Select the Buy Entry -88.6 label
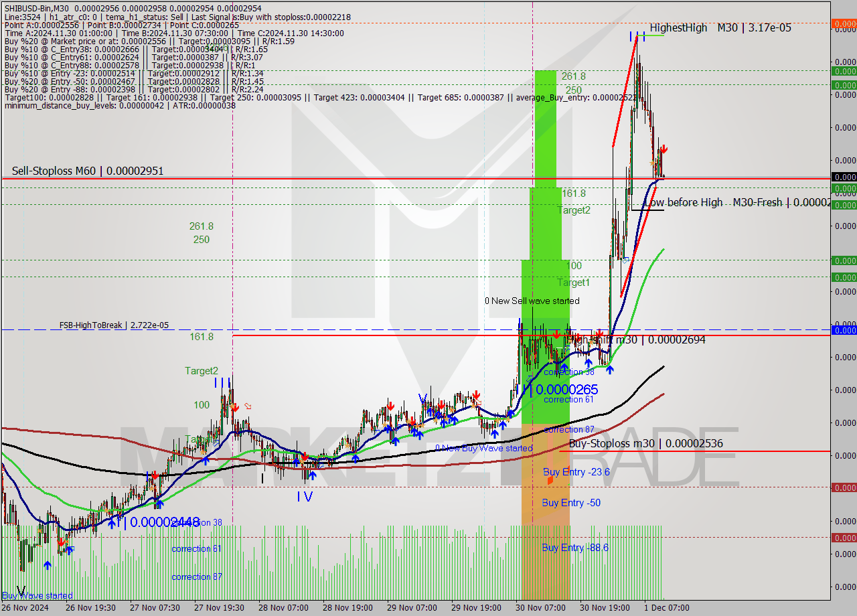The width and height of the screenshot is (857, 616). pyautogui.click(x=575, y=547)
